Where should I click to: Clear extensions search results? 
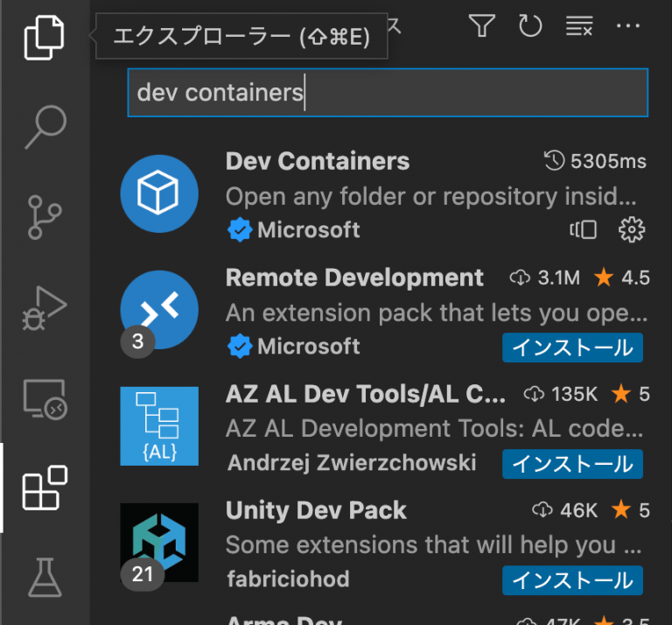point(579,25)
